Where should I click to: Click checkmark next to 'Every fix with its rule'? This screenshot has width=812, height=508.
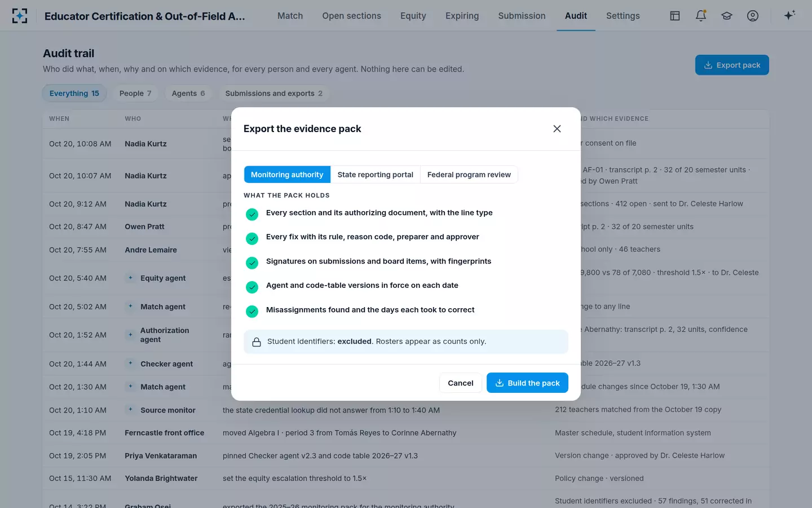252,238
